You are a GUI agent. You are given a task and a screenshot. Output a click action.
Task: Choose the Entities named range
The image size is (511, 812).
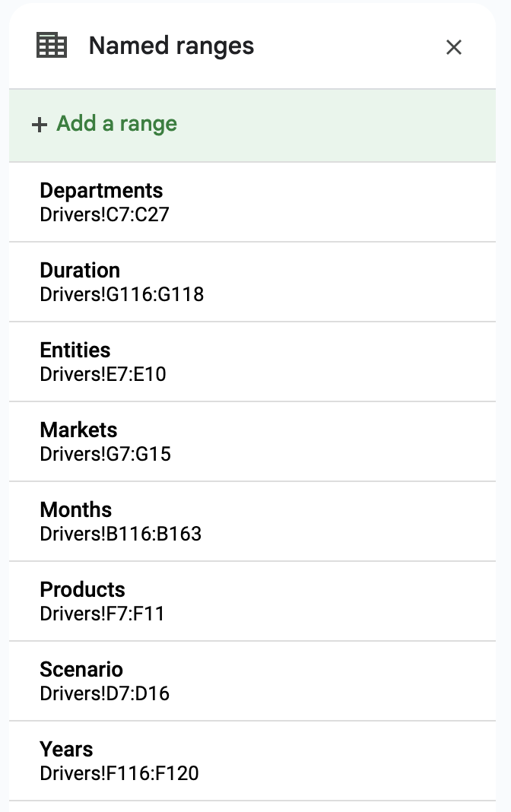[75, 350]
